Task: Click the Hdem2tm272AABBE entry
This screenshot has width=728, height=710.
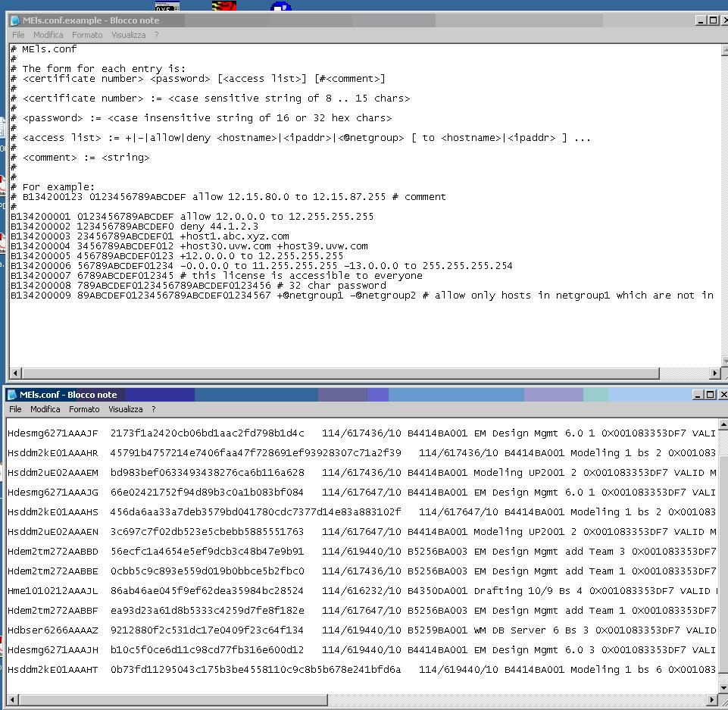Action: tap(361, 571)
